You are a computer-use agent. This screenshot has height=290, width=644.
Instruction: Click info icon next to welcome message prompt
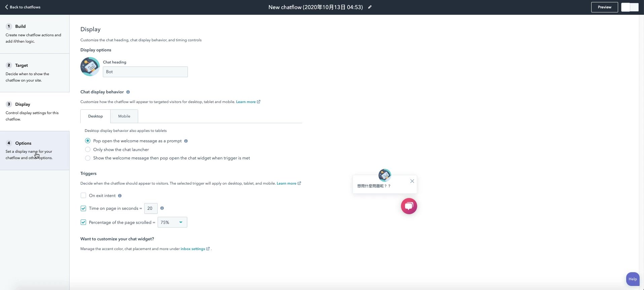click(x=186, y=141)
